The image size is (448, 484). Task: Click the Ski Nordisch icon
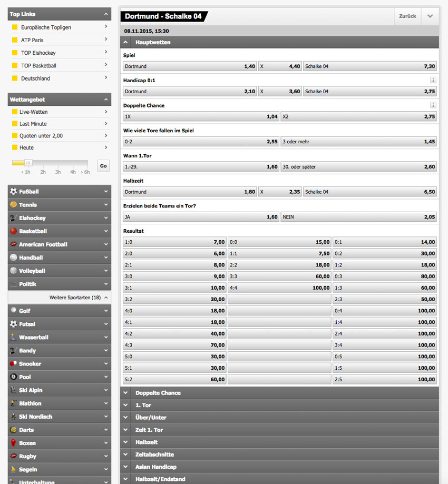pos(13,417)
